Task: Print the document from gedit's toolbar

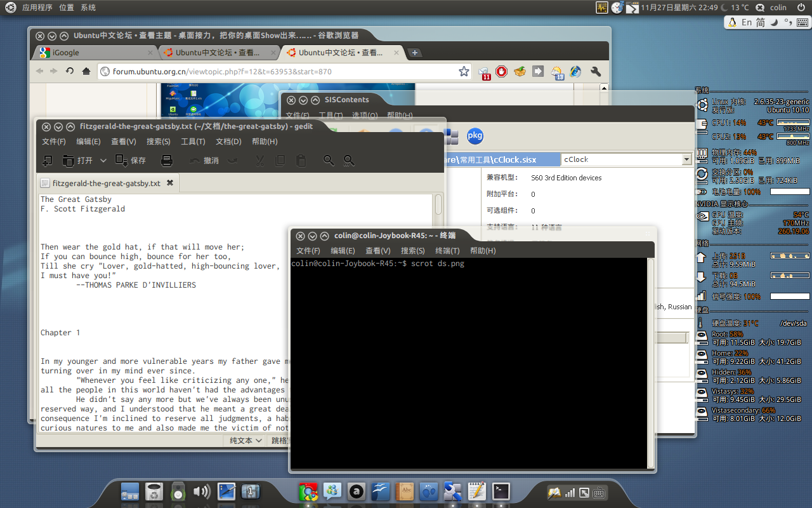Action: [167, 161]
